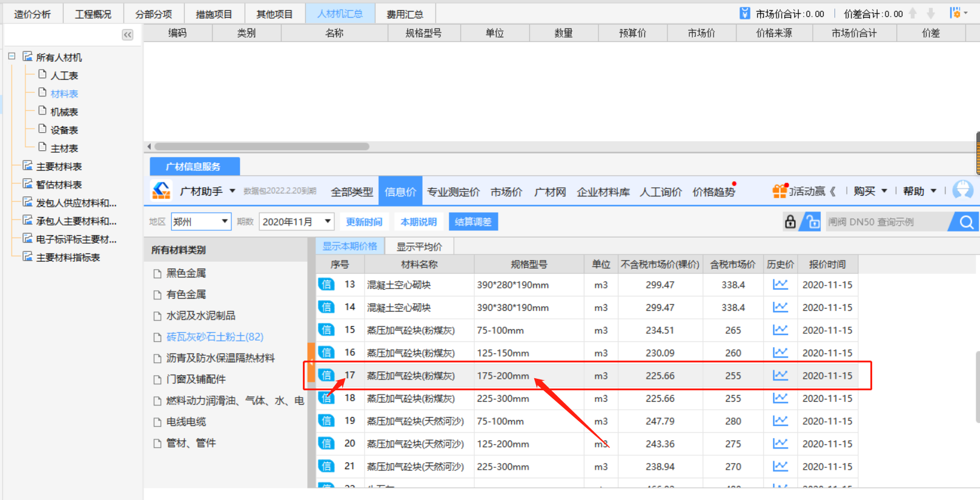The image size is (980, 500).
Task: Switch to the 造价分析 tab
Action: tap(33, 14)
